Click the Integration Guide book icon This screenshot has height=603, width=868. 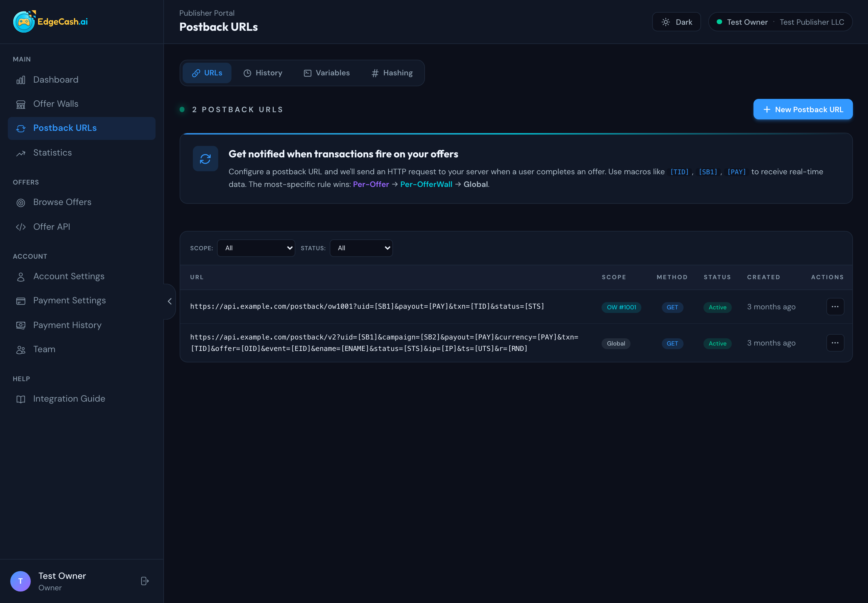pyautogui.click(x=21, y=399)
